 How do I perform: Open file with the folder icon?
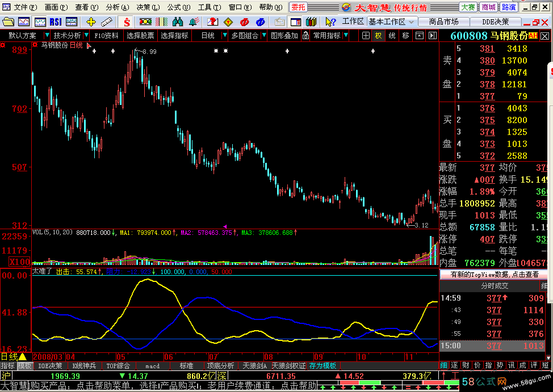coord(8,22)
